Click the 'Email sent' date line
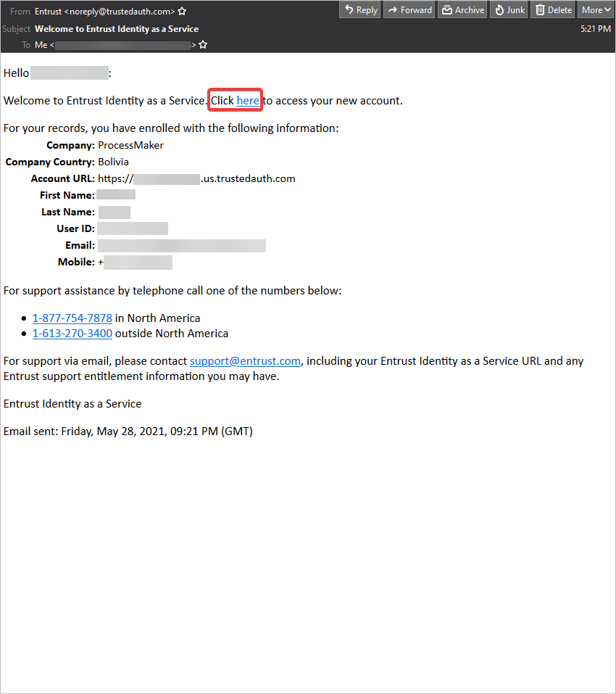 click(128, 431)
